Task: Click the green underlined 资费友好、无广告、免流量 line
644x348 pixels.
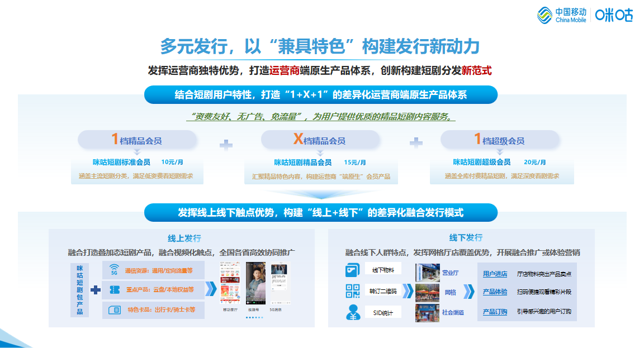Action: [x=321, y=117]
